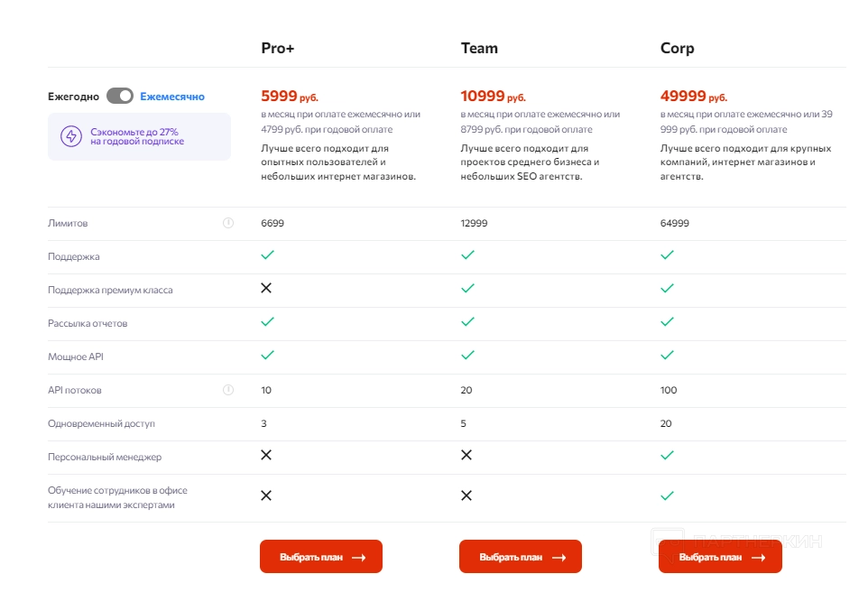The image size is (868, 611).
Task: Click info icon beside API потоков
Action: (x=228, y=390)
